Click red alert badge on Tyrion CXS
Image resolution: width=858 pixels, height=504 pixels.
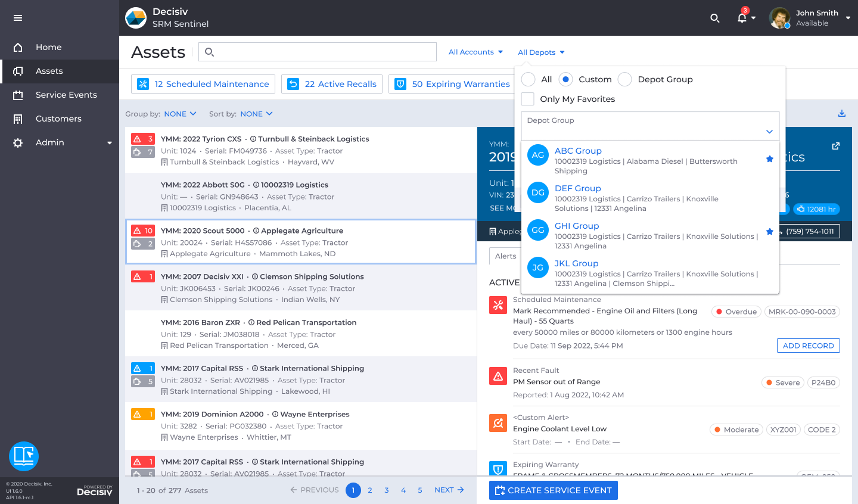pos(143,139)
